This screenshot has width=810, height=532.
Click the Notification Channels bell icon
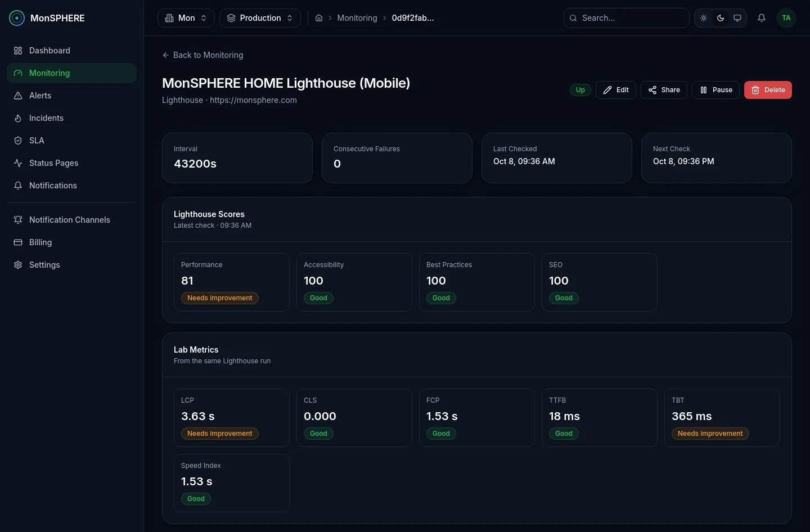pos(18,220)
